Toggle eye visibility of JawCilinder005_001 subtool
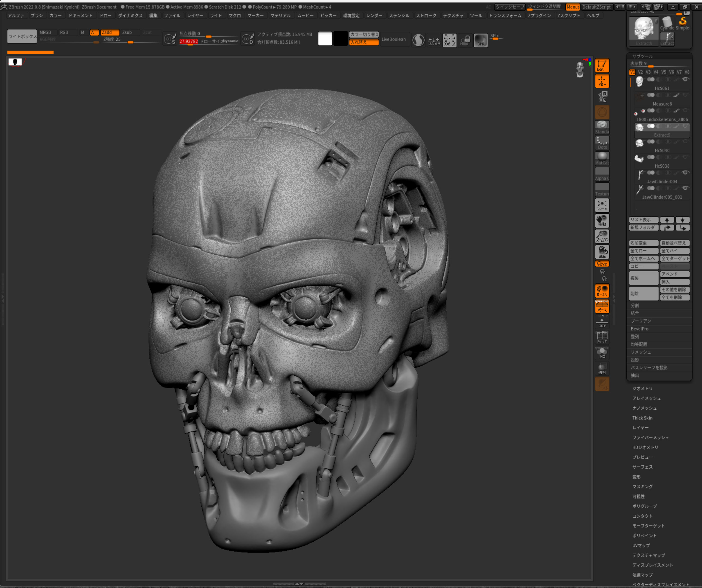702x588 pixels. pos(685,188)
